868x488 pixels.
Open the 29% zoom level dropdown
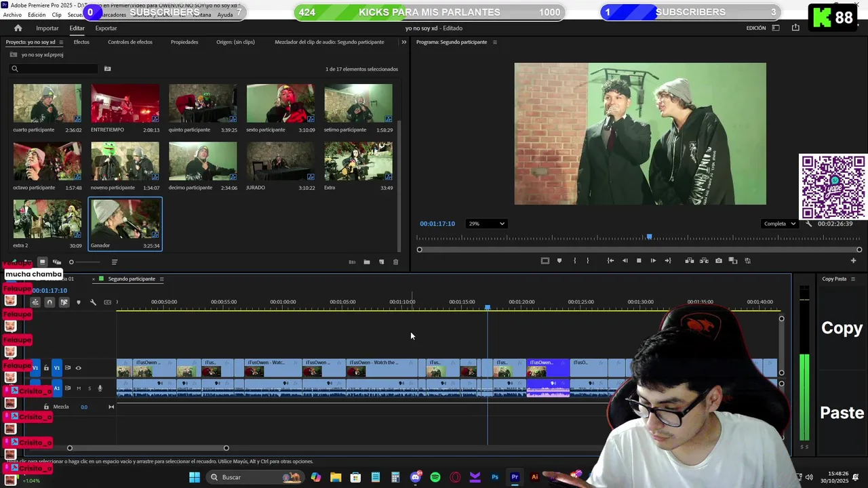486,224
